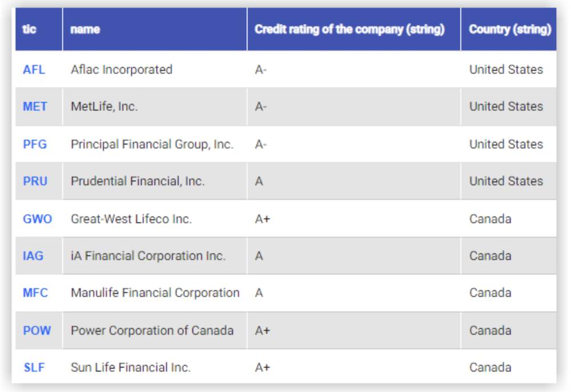Select the Great-West Lifeco Inc. cell

tap(131, 219)
